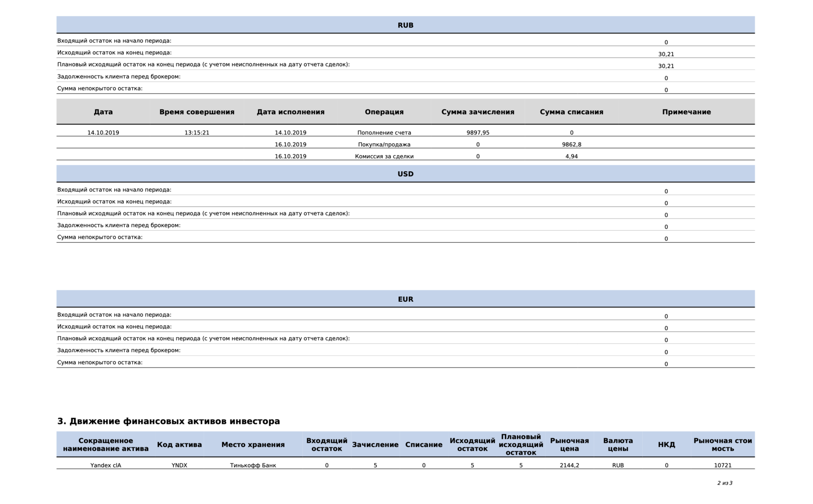Click the 'Время совершения' column header
Screen dimensions: 813x504
click(x=197, y=112)
